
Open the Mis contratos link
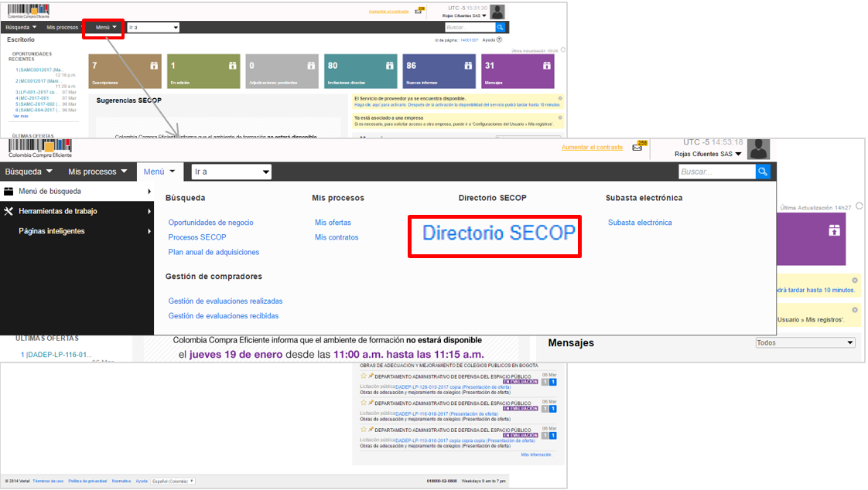[337, 237]
